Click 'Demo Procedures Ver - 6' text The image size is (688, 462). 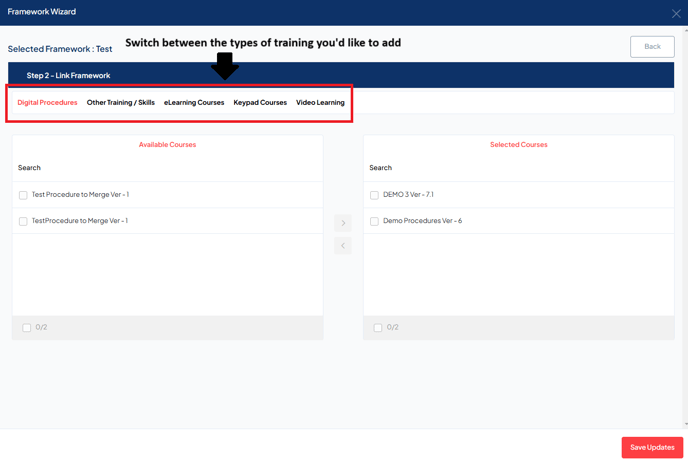(x=422, y=221)
